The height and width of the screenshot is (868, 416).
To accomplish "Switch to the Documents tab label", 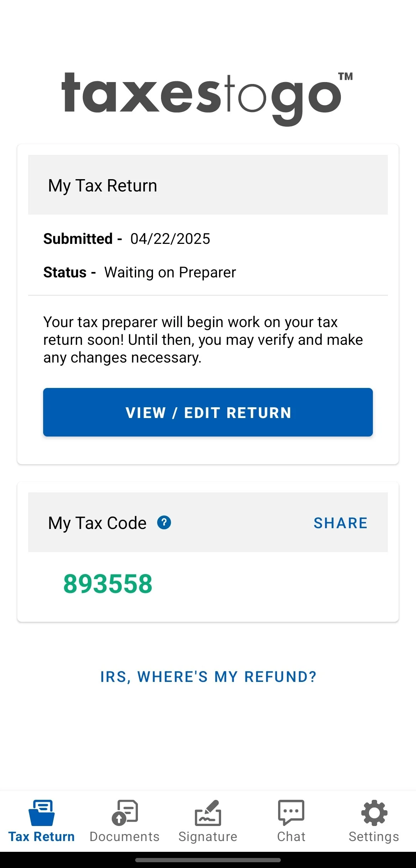I will [x=125, y=837].
